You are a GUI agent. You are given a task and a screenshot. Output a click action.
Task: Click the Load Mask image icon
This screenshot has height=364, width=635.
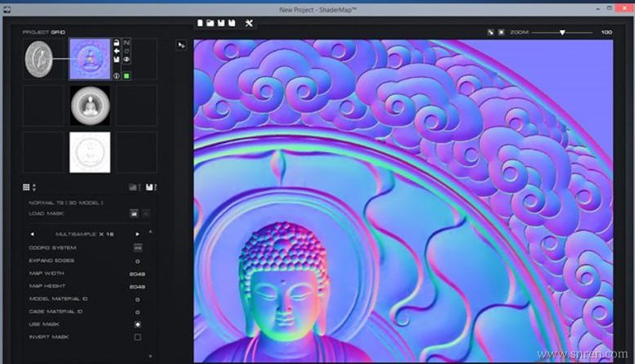coord(133,213)
